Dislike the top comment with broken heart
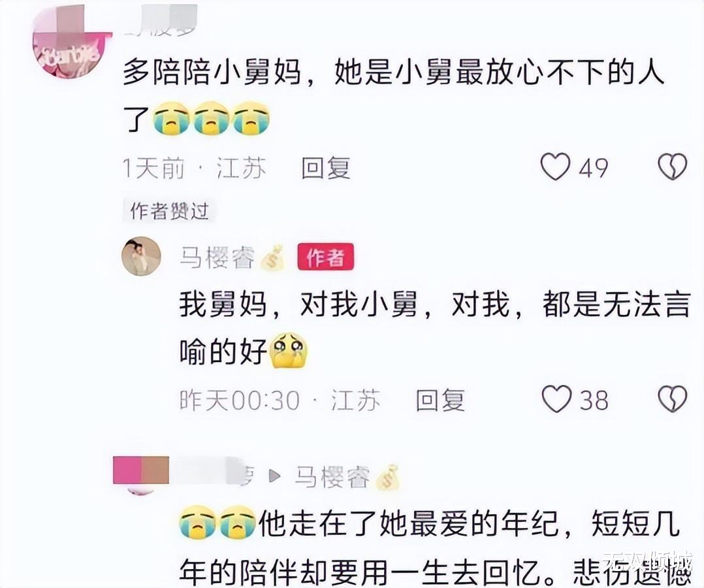The image size is (704, 588). point(672,167)
